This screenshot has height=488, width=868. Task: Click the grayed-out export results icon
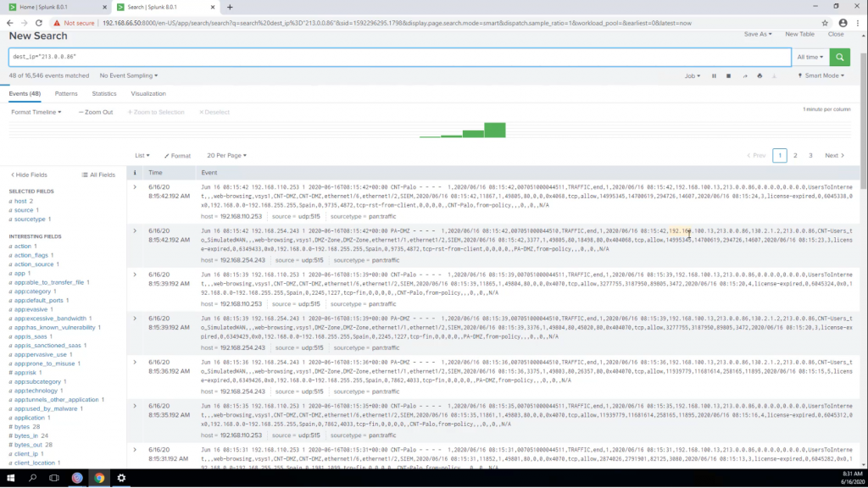(774, 75)
